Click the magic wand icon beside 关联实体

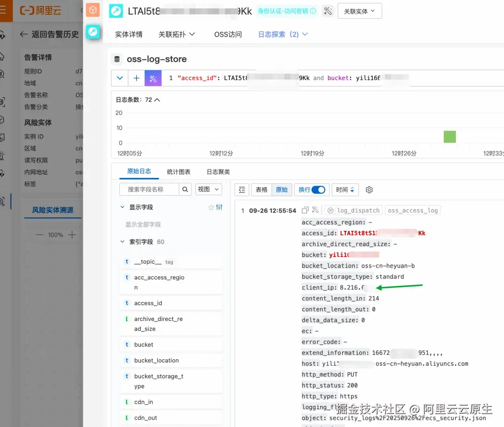coord(328,11)
